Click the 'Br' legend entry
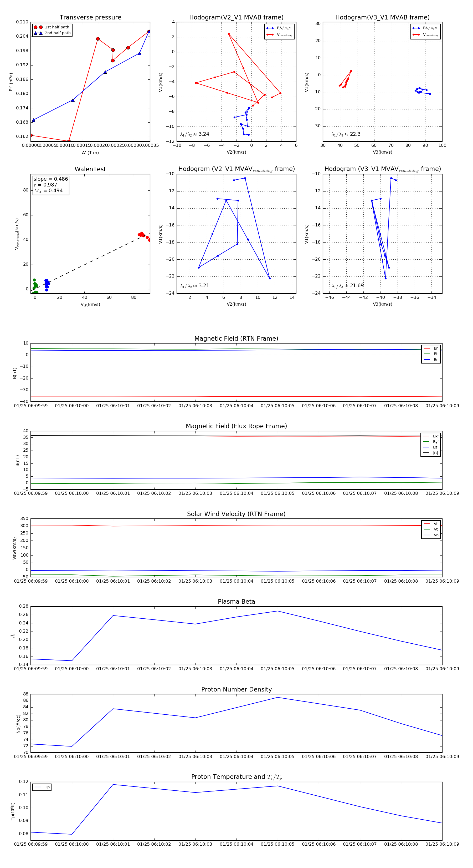 (431, 349)
